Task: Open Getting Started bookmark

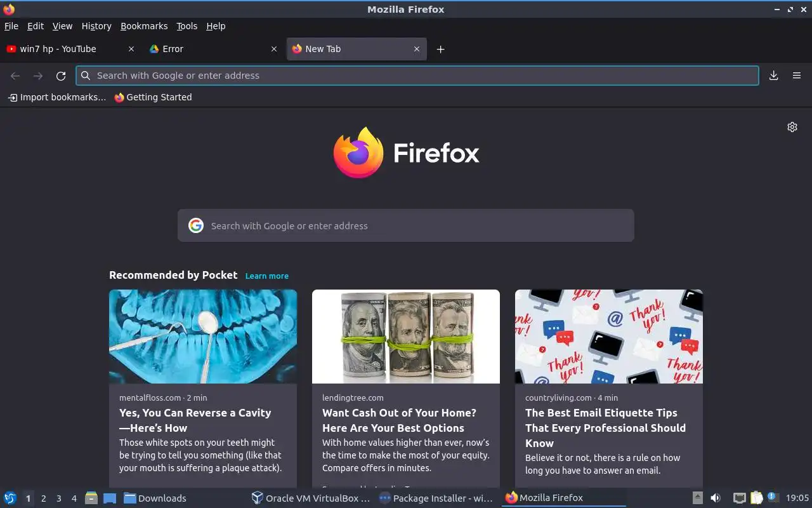Action: click(x=153, y=97)
